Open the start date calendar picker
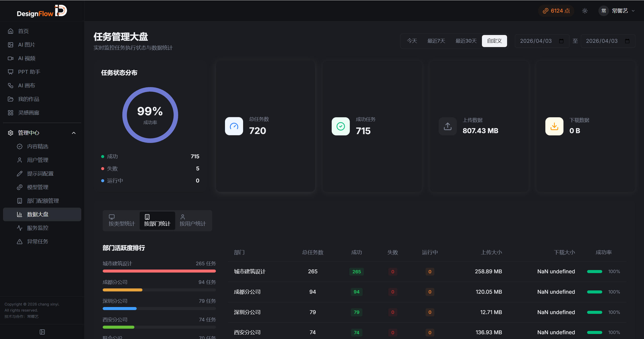 click(x=561, y=41)
